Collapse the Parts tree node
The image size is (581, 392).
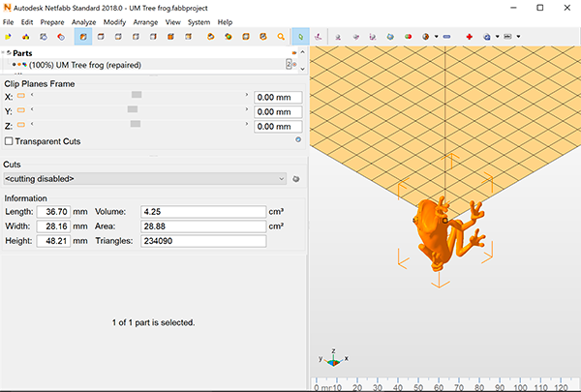3,52
